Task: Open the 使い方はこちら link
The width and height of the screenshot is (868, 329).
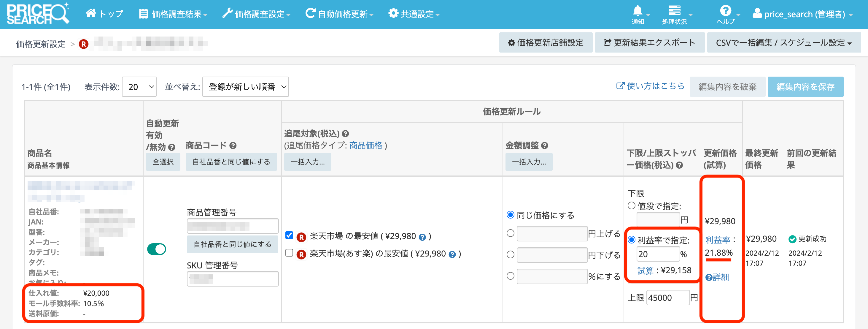Action: pos(650,86)
